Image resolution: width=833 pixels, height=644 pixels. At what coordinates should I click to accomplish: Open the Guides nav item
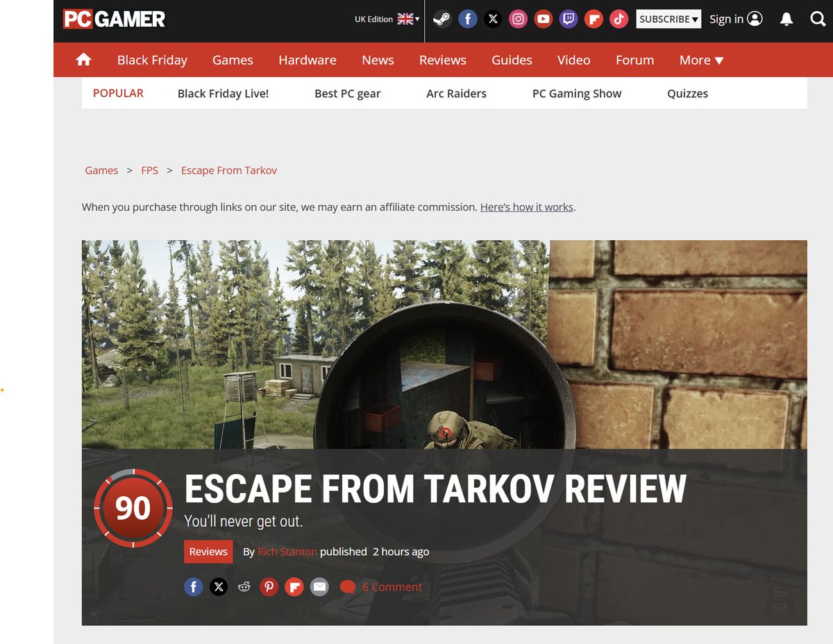click(x=512, y=60)
